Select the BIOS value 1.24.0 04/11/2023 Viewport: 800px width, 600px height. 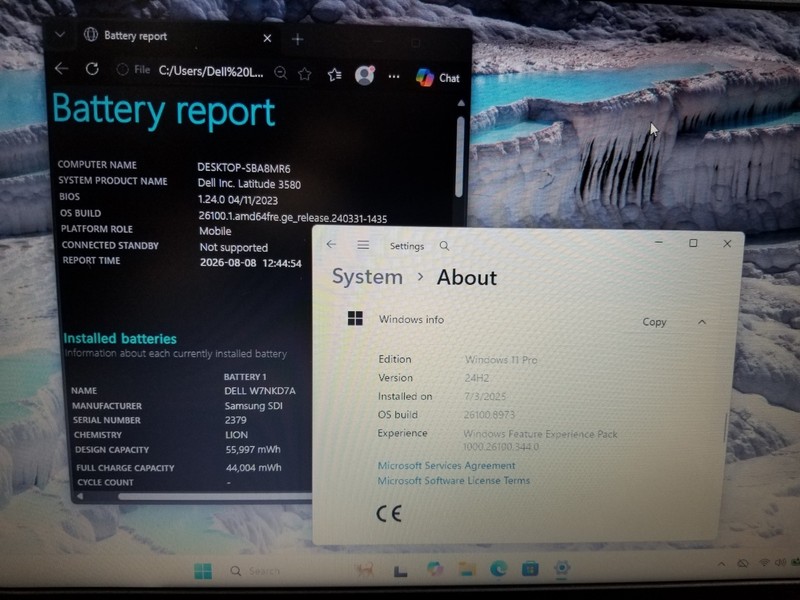(x=238, y=200)
